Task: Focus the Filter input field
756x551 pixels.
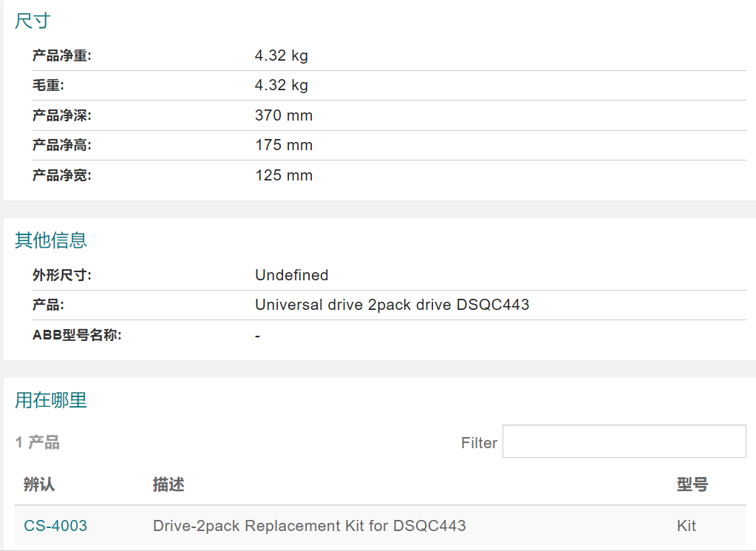Action: pos(624,441)
